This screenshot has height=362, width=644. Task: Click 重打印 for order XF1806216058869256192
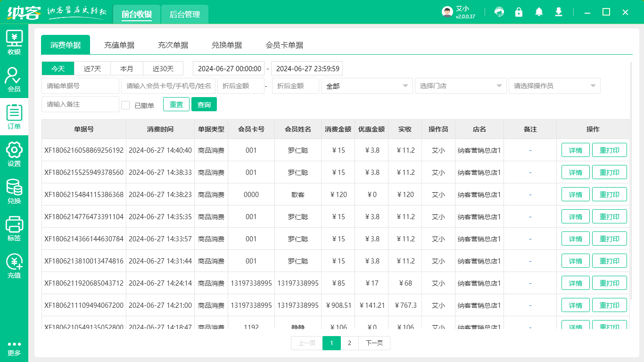tap(610, 150)
